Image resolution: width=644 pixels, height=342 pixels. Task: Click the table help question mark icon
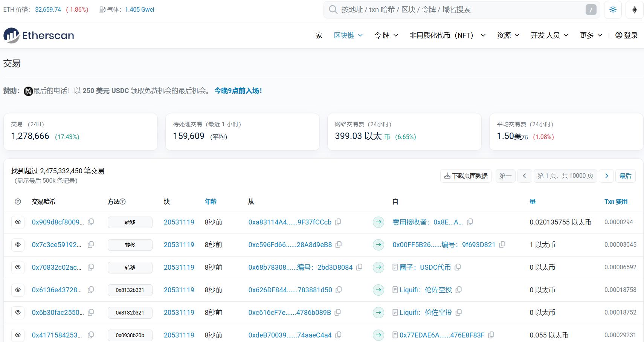coord(18,202)
